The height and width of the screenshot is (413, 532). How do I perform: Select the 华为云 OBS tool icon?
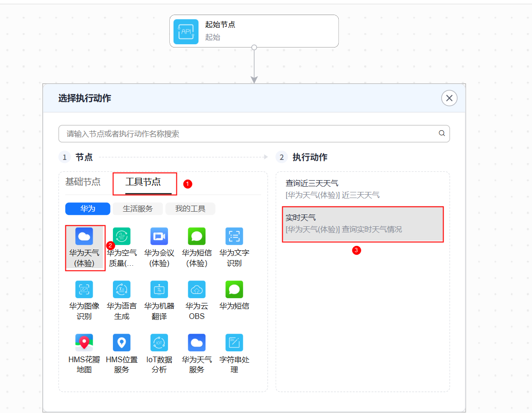coord(197,289)
